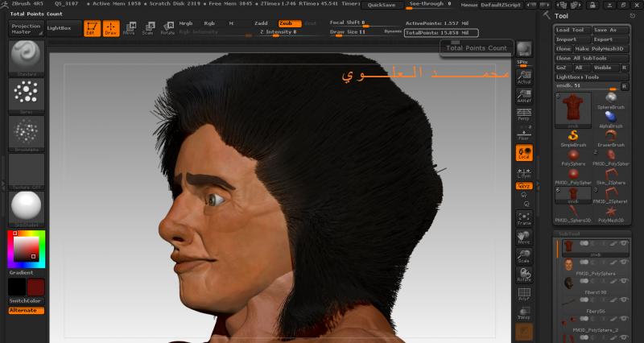Viewport: 644px width, 343px height.
Task: Select the SphereBrush tool
Action: (611, 101)
